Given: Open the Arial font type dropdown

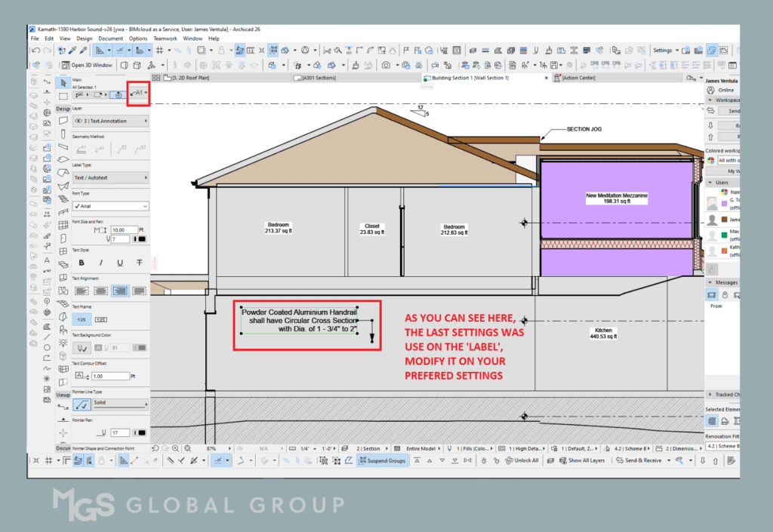Looking at the screenshot, I should 110,205.
